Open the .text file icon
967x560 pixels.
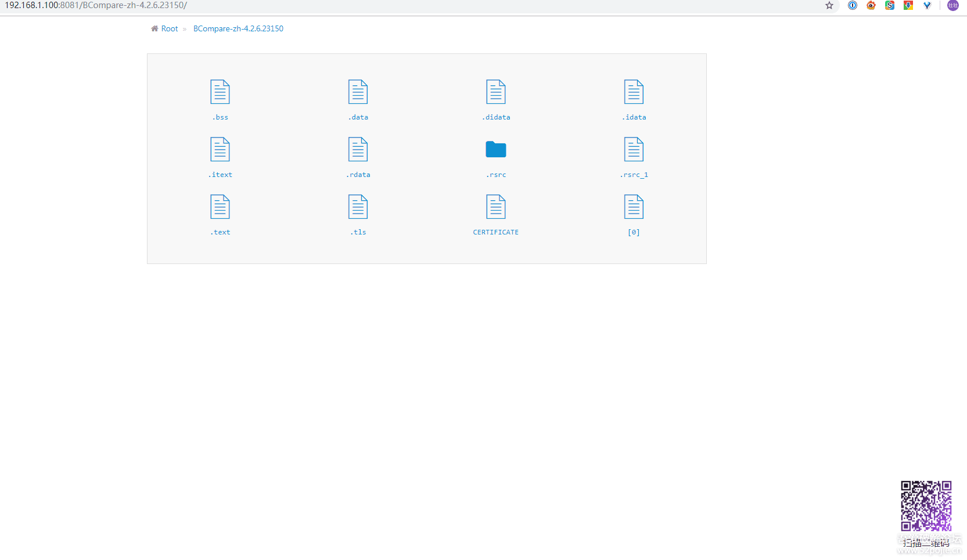click(x=220, y=206)
